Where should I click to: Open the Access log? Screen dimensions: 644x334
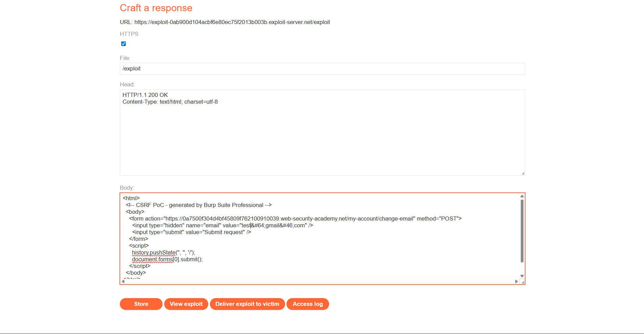pos(308,304)
